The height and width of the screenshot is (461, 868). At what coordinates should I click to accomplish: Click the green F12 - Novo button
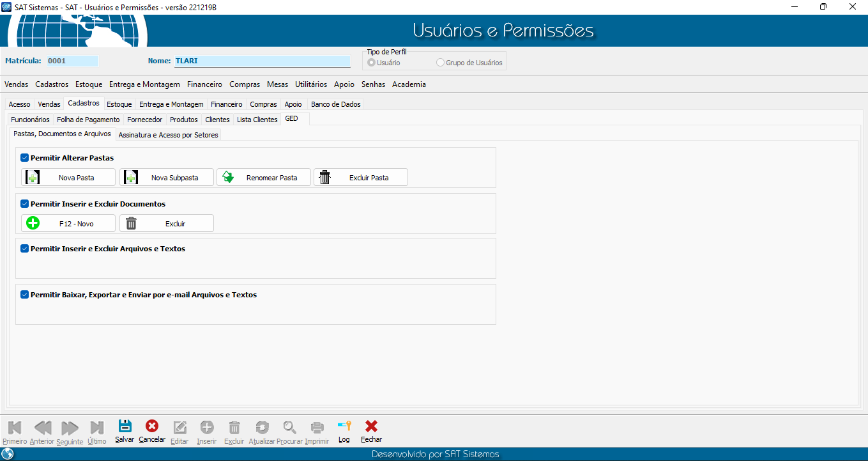pyautogui.click(x=68, y=224)
